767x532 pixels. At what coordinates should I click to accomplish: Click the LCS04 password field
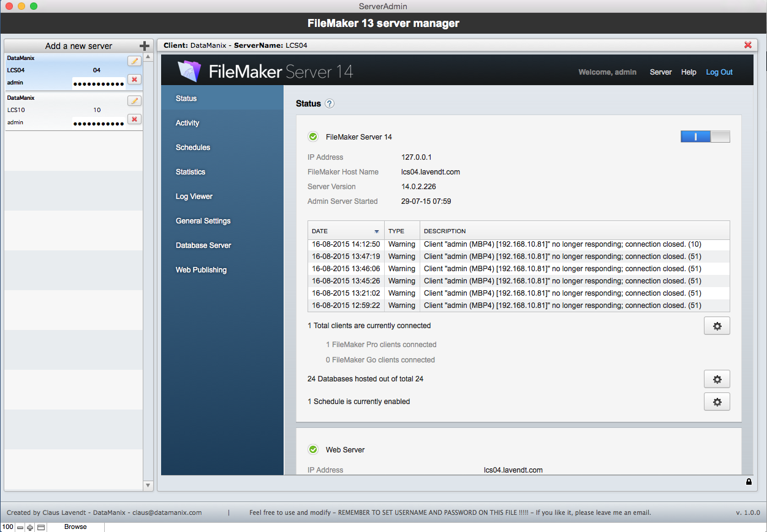[99, 83]
